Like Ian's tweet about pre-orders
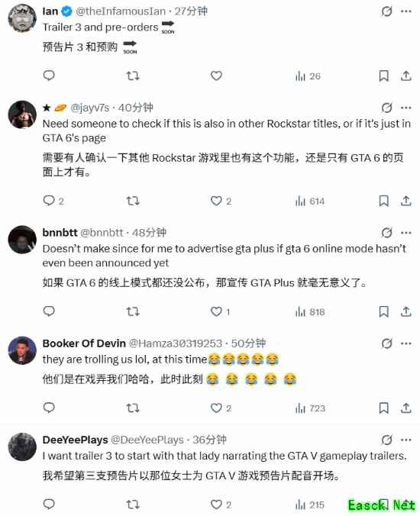The width and height of the screenshot is (420, 516). click(x=216, y=76)
